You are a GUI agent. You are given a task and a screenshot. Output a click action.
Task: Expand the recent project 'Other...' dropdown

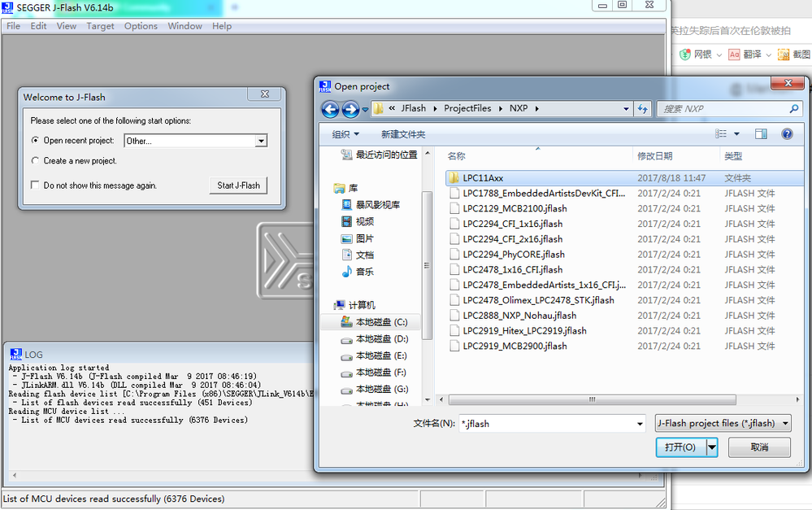coord(261,141)
